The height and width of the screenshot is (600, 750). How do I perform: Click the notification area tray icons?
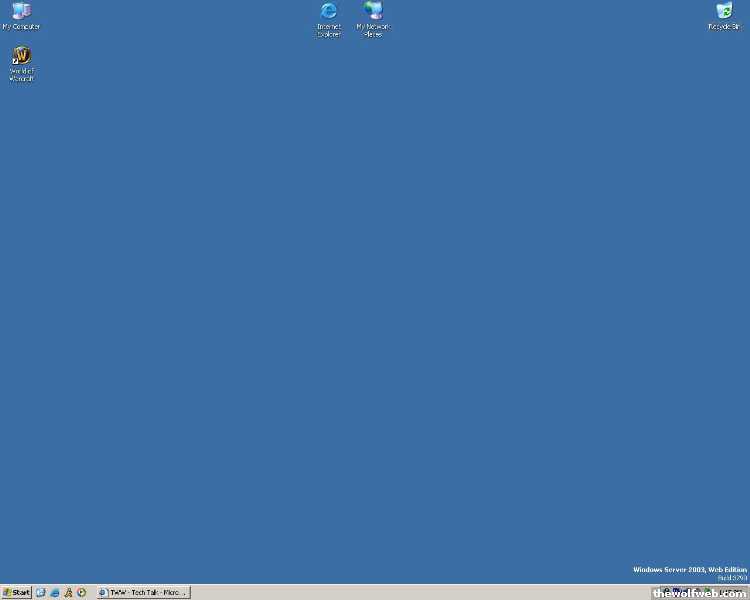tap(678, 592)
